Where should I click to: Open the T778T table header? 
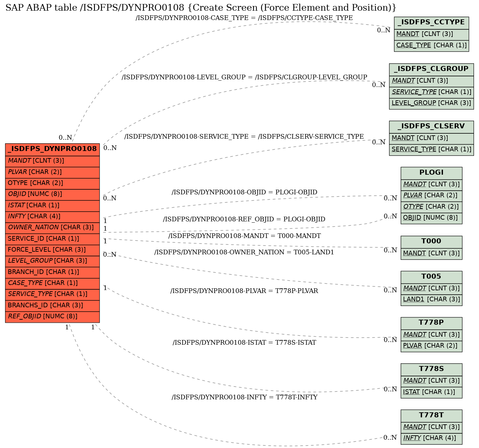coord(431,415)
